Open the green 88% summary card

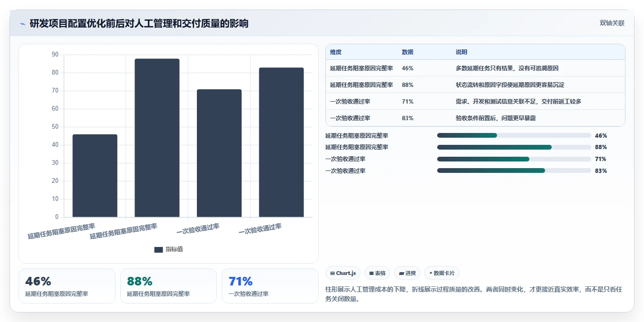pyautogui.click(x=168, y=286)
